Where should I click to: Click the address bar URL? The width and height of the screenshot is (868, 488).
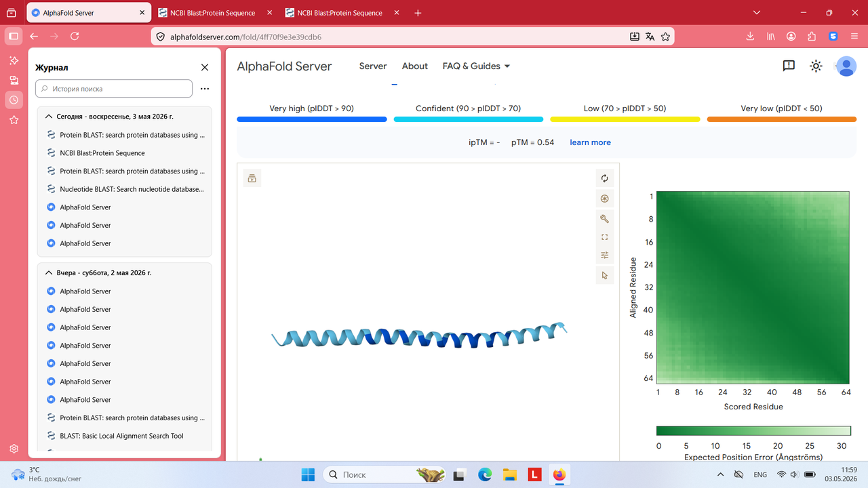(x=245, y=37)
